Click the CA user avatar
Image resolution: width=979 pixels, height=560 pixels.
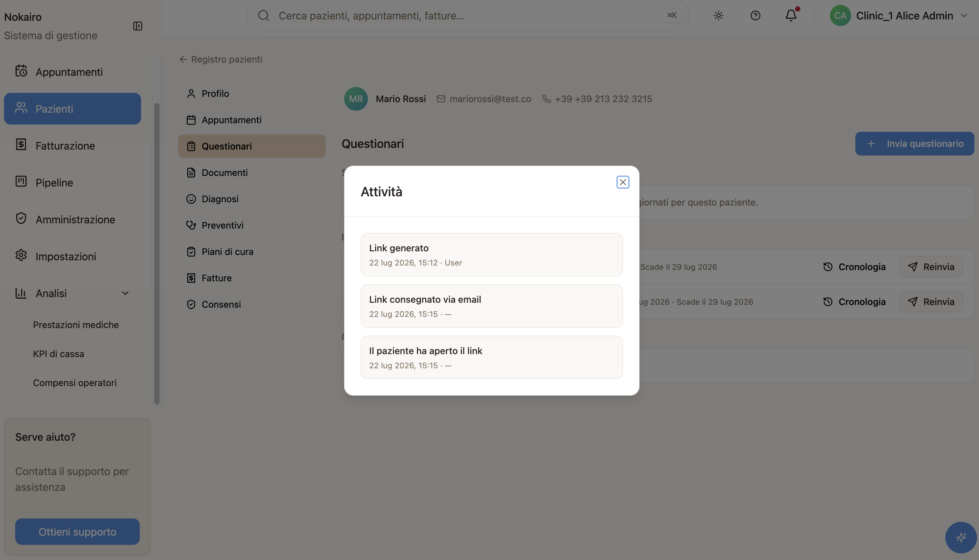[841, 16]
